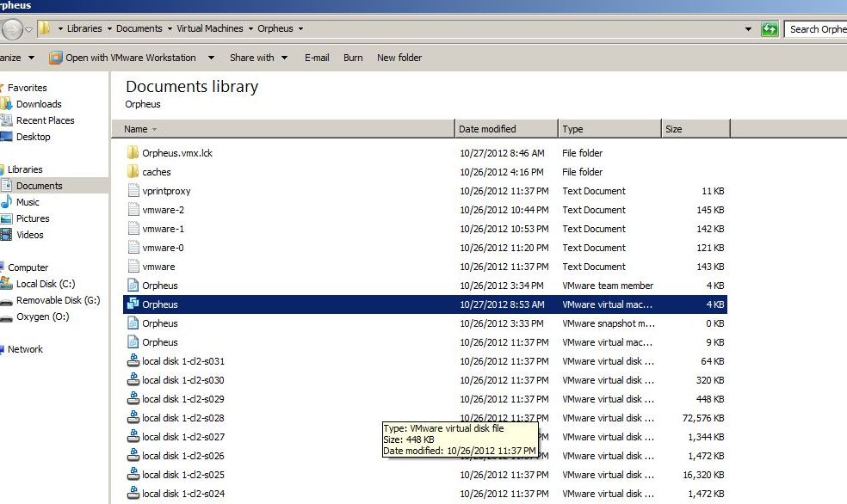Click the VMware Workstation icon in toolbar
Image resolution: width=847 pixels, height=504 pixels.
coord(56,58)
